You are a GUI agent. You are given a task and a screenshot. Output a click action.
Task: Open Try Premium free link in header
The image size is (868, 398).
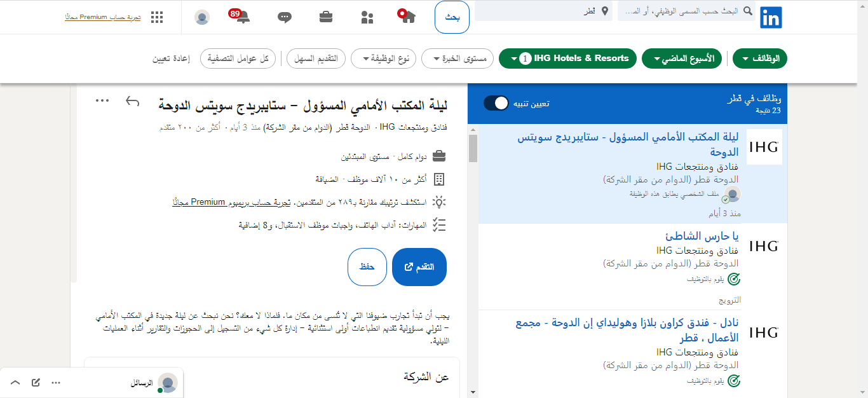103,17
